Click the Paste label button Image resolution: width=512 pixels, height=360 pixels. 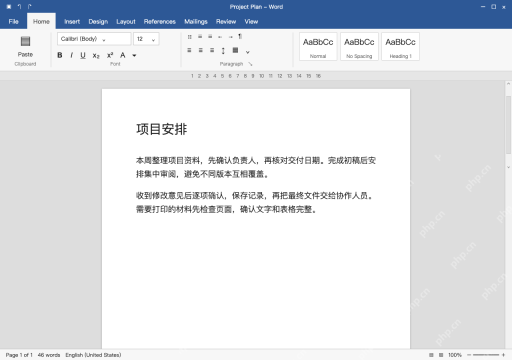[x=25, y=54]
